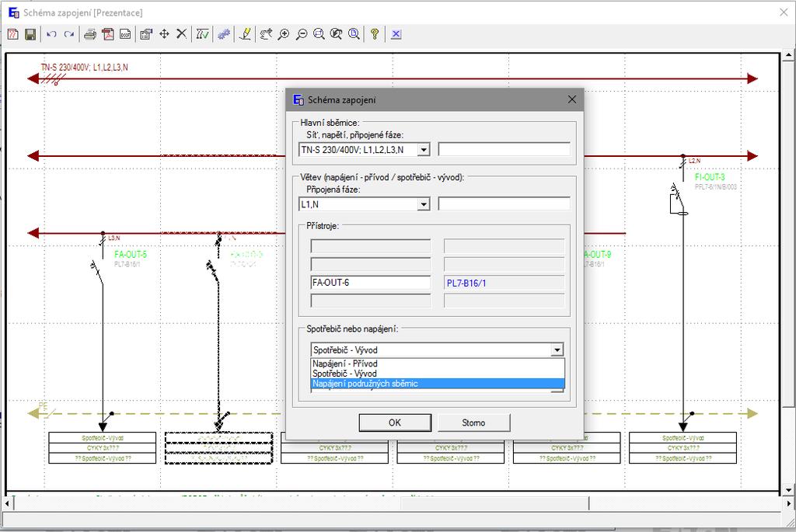Activate the pan hand tool
The width and height of the screenshot is (796, 532).
point(266,34)
